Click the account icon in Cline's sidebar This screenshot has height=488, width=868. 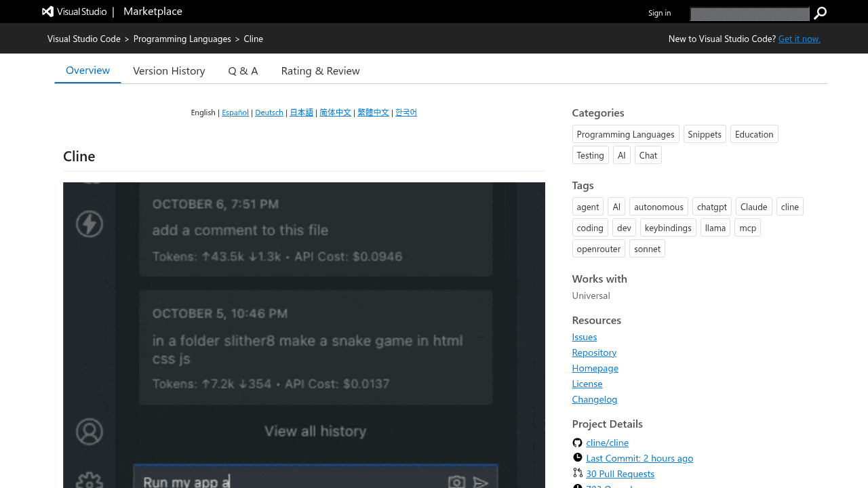[x=89, y=431]
